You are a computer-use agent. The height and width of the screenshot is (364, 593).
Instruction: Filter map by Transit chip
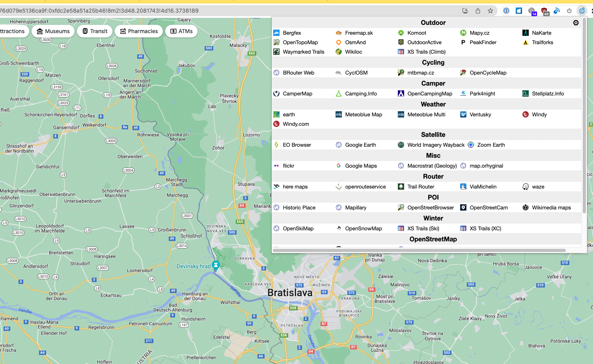(95, 31)
